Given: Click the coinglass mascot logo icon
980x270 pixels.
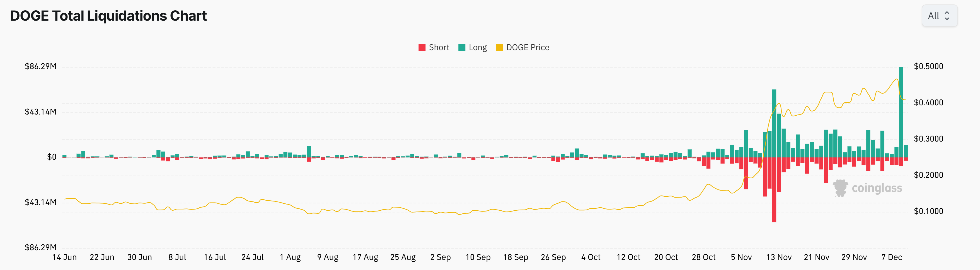Looking at the screenshot, I should [840, 188].
